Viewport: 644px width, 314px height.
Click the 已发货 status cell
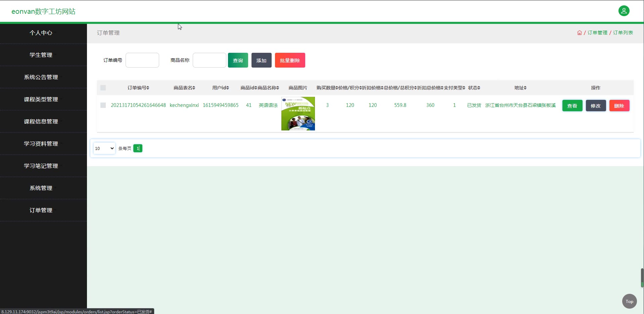pyautogui.click(x=474, y=105)
